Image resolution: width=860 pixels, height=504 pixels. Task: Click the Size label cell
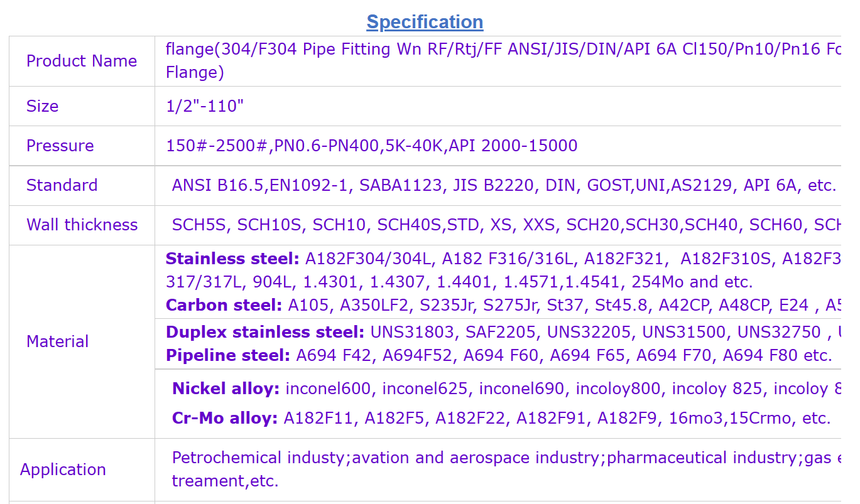(42, 106)
